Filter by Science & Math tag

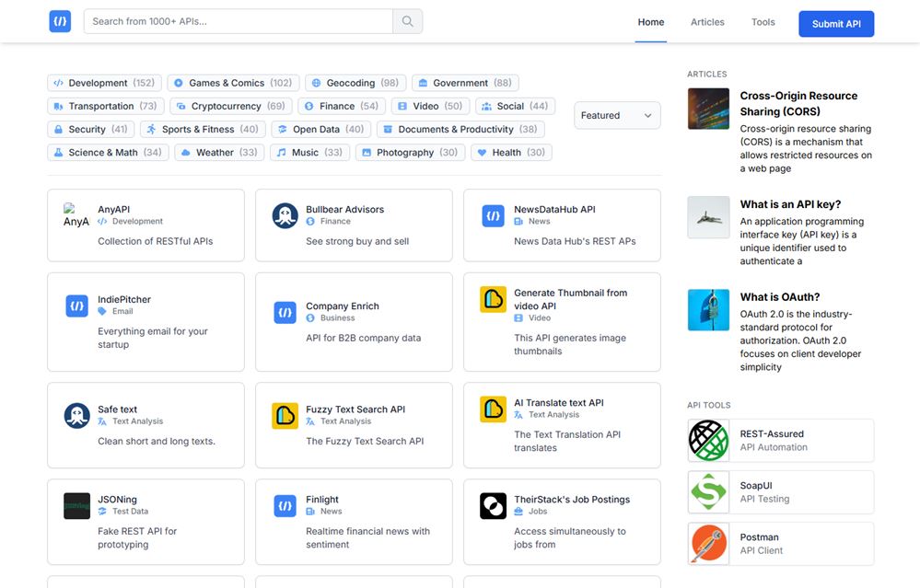(108, 153)
